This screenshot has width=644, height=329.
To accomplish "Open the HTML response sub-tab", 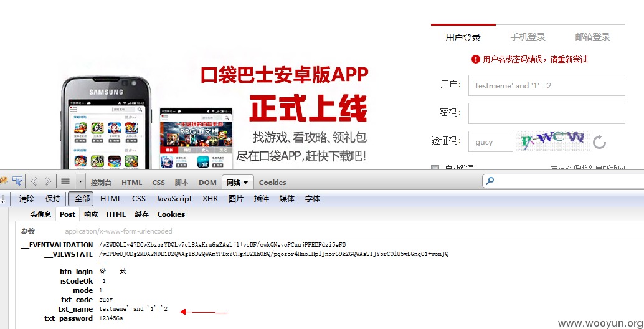I will pos(116,214).
